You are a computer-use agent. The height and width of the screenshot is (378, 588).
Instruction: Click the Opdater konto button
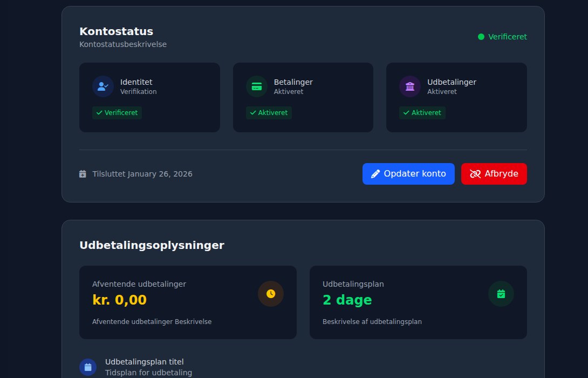(408, 174)
